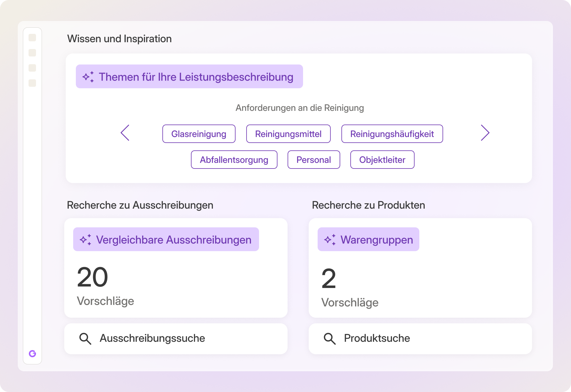Click the fourth sidebar square icon

[32, 83]
